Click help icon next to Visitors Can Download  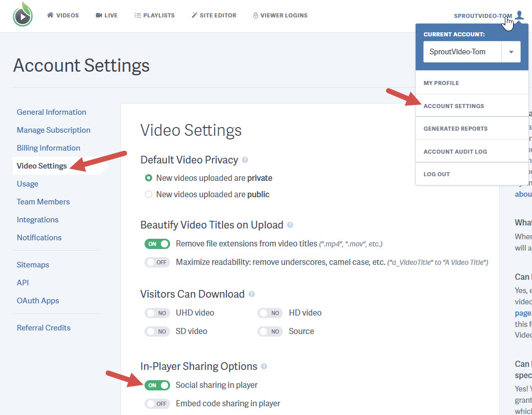(x=252, y=294)
